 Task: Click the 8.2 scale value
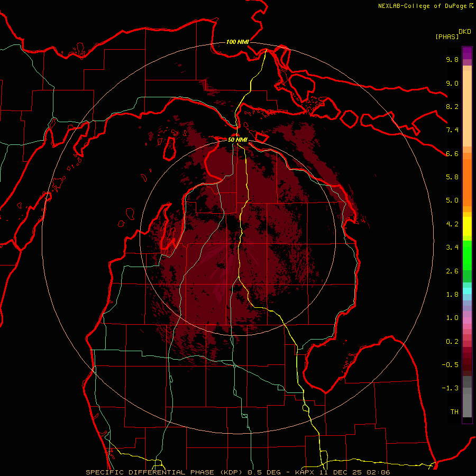(452, 106)
